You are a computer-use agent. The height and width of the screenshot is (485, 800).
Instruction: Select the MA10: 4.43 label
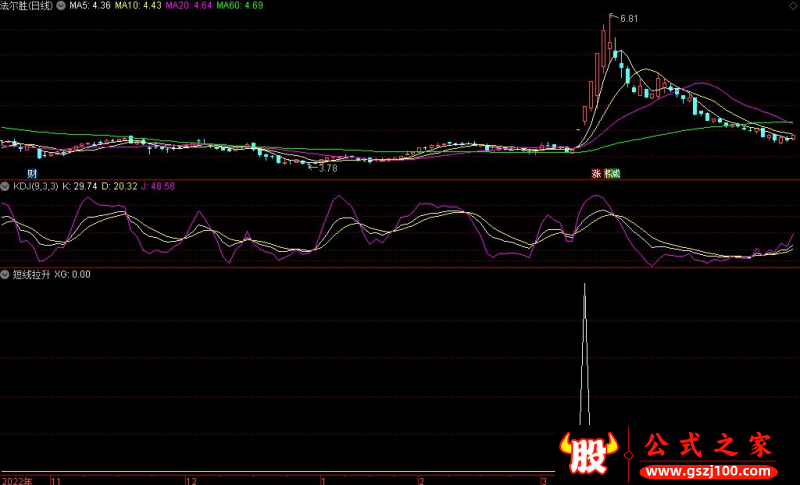pyautogui.click(x=138, y=6)
